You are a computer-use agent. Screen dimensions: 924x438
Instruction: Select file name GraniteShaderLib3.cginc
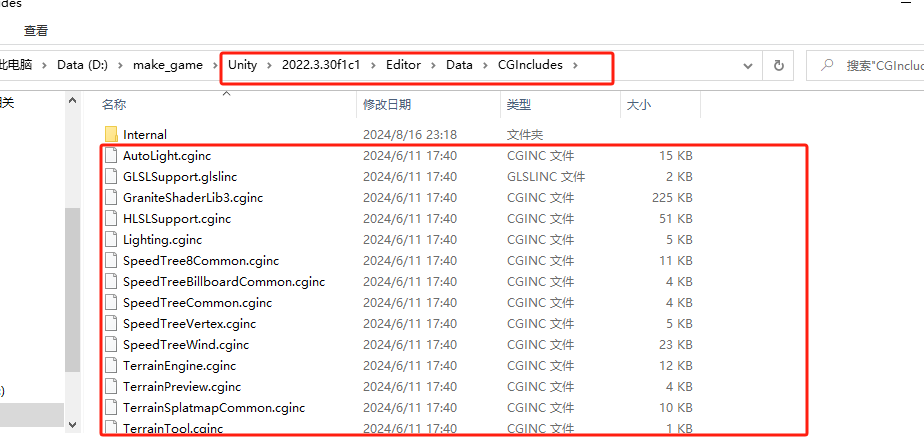tap(193, 197)
